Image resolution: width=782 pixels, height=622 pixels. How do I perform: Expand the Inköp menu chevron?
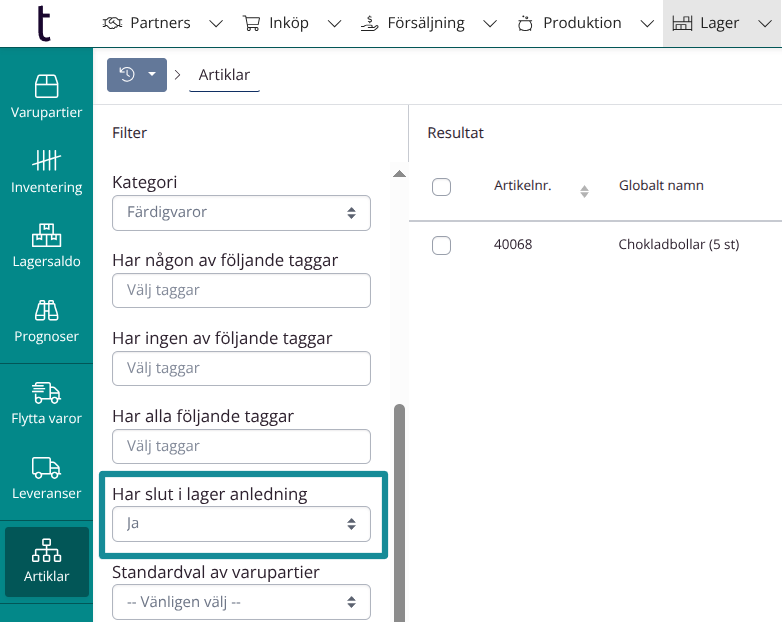[334, 23]
